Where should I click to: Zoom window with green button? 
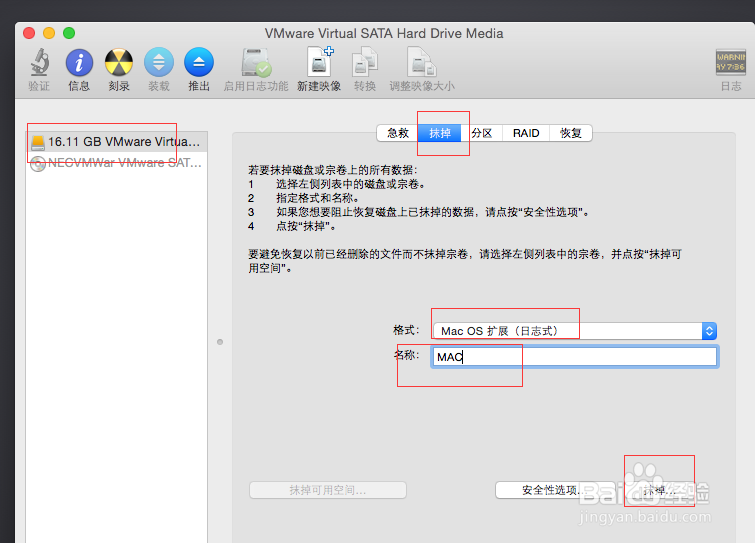(69, 33)
